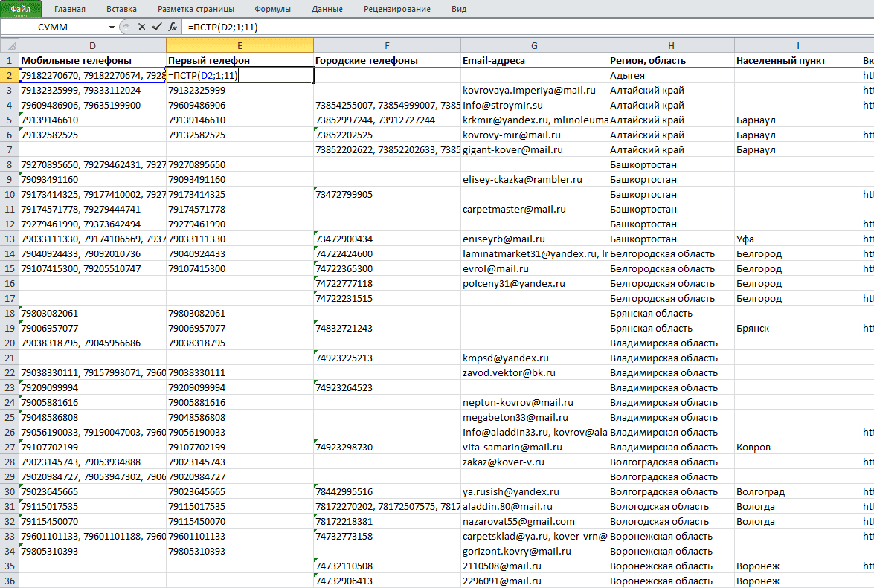874x588 pixels.
Task: Click the Первый телефон header cell
Action: tap(240, 61)
